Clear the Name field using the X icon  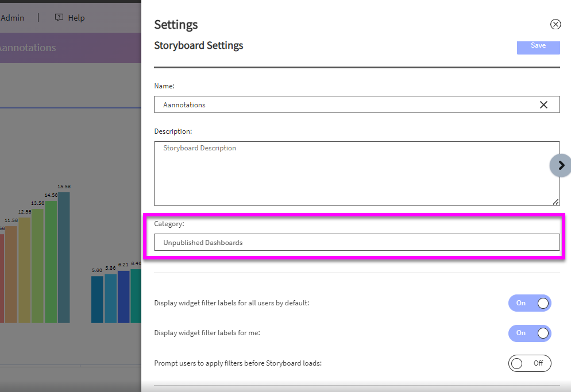tap(543, 104)
